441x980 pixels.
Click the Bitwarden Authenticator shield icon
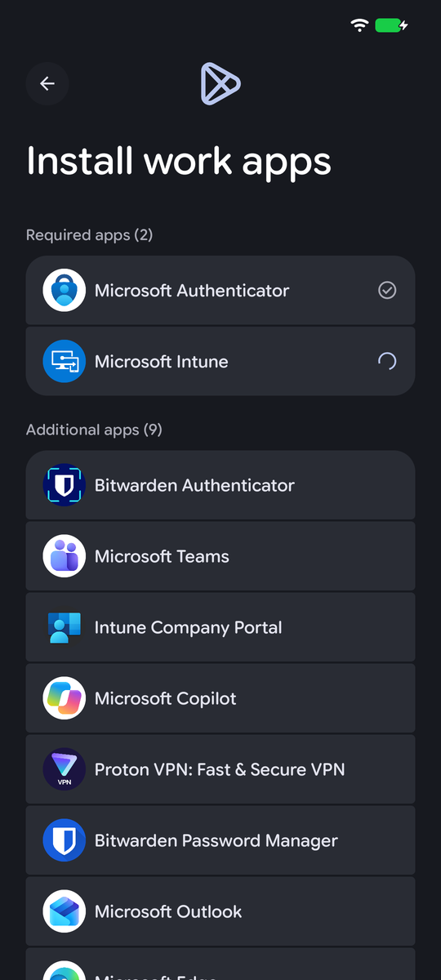(64, 485)
